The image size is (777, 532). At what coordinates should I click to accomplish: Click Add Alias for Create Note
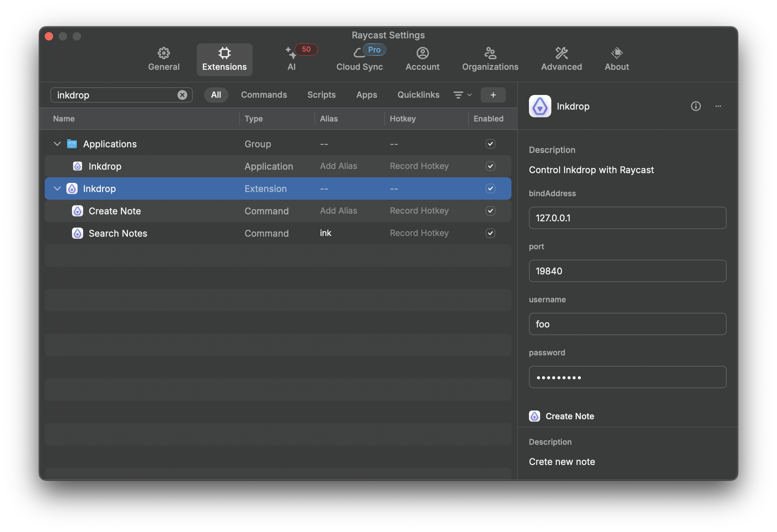click(338, 211)
